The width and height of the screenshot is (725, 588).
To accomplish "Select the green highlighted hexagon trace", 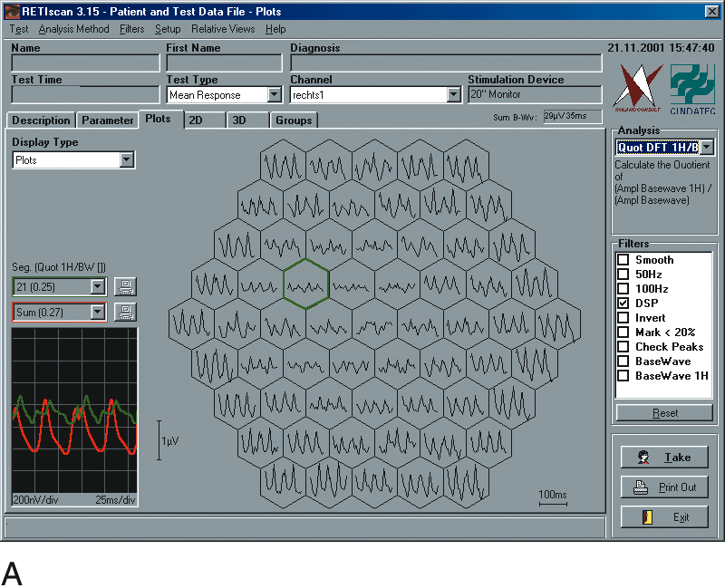I will 305,284.
